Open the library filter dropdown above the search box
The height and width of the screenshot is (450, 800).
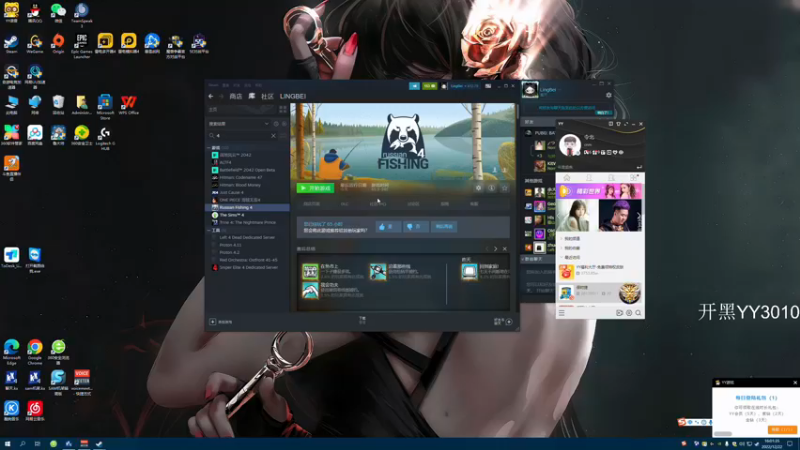point(238,123)
